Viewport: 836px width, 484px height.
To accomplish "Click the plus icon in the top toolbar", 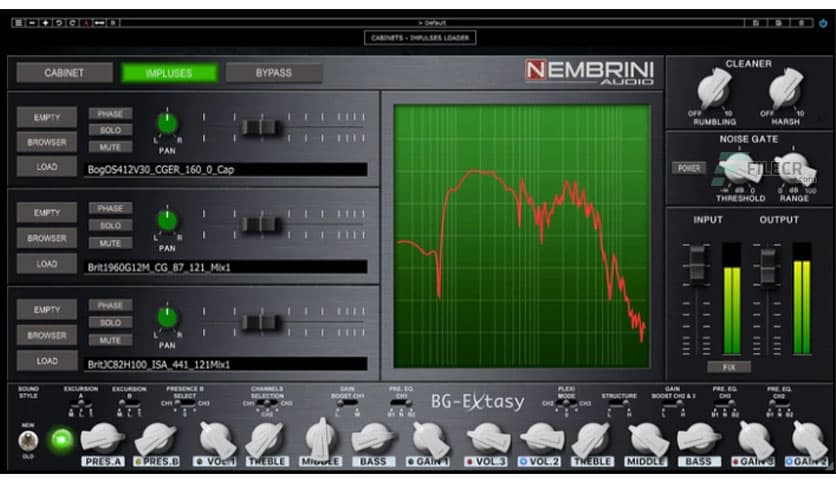I will [45, 23].
